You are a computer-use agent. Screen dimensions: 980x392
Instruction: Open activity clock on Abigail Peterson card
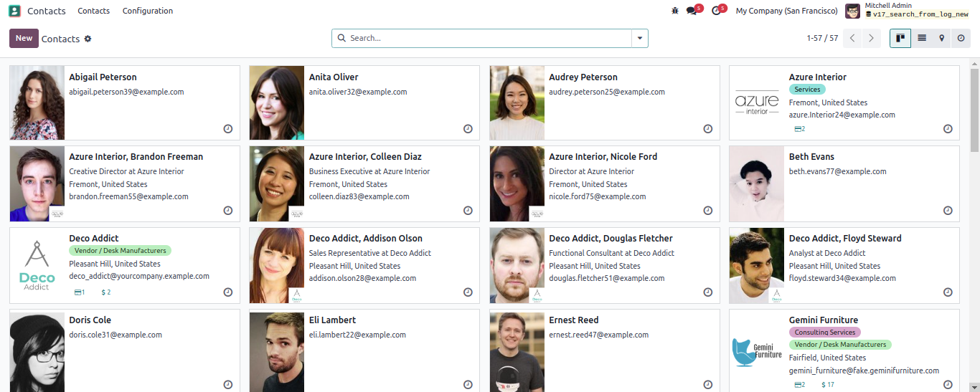tap(228, 129)
